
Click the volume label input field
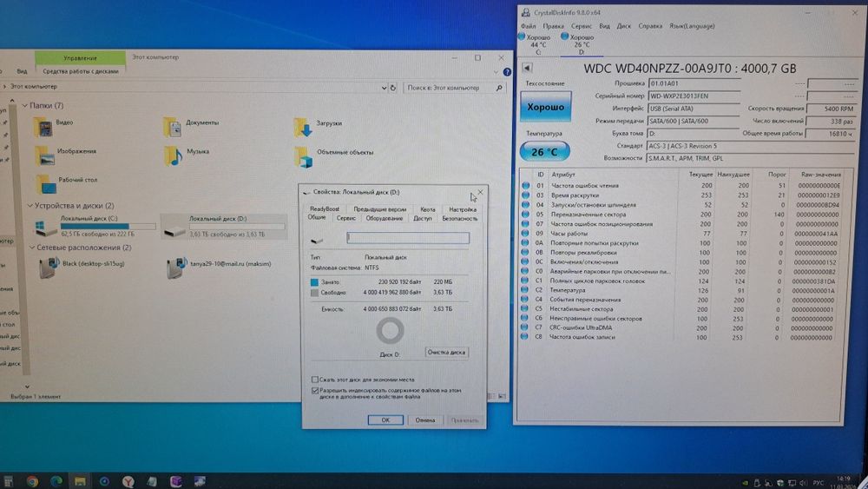pos(408,238)
